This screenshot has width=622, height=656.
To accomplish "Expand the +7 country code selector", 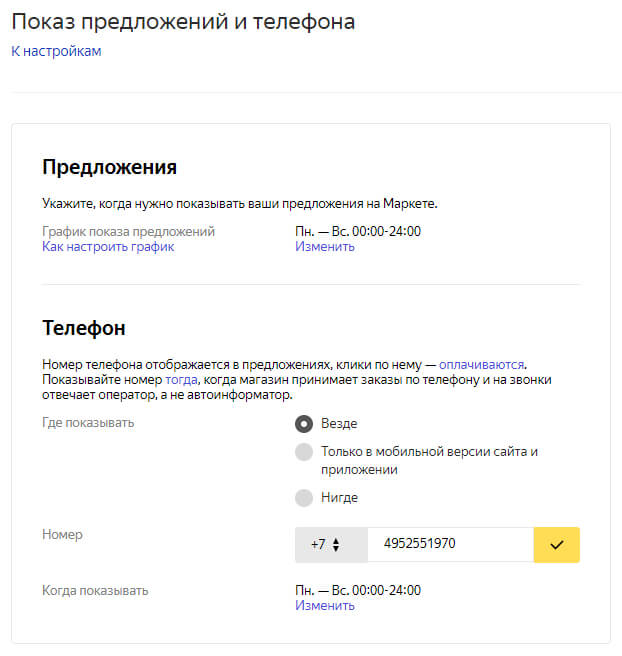I will [325, 545].
